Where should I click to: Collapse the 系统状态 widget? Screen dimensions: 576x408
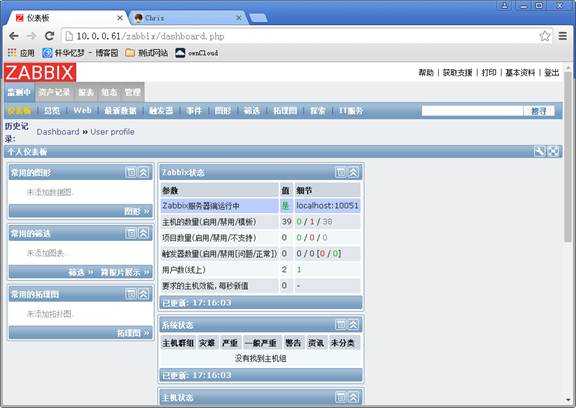point(353,325)
